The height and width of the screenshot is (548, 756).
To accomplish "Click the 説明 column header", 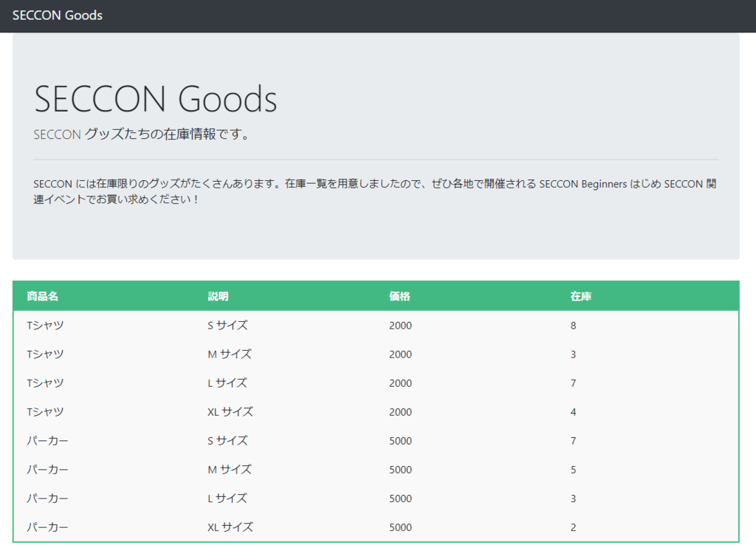I will pyautogui.click(x=218, y=296).
